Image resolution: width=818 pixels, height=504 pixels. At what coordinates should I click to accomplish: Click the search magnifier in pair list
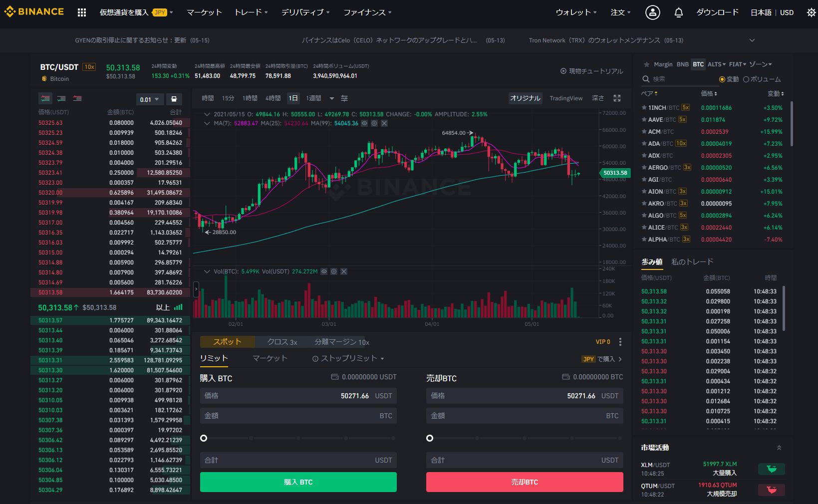[646, 79]
